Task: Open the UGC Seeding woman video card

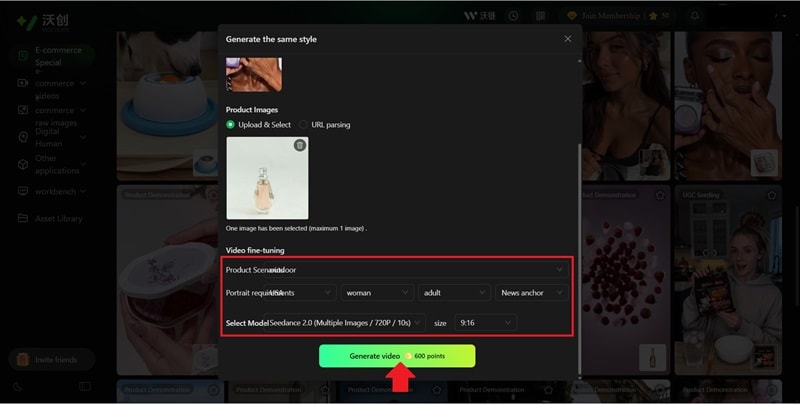Action: tap(728, 280)
